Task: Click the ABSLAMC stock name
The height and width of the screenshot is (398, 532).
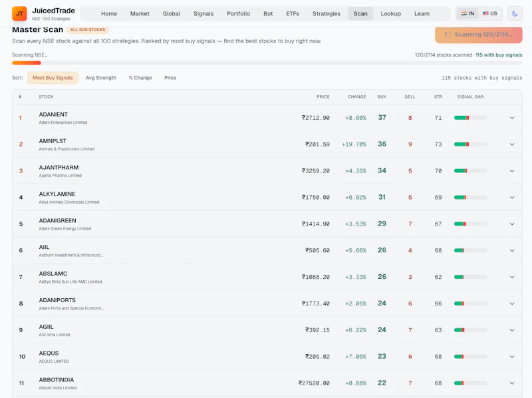Action: [53, 274]
